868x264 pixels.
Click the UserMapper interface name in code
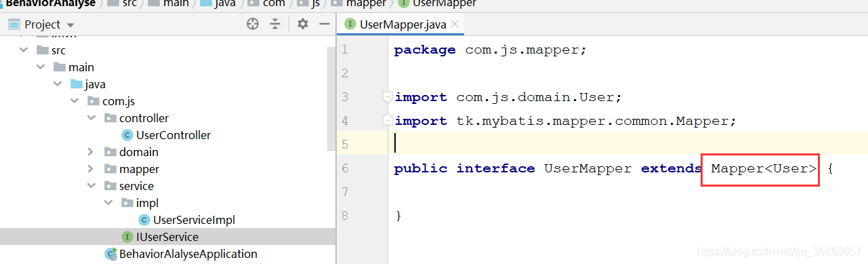[588, 168]
